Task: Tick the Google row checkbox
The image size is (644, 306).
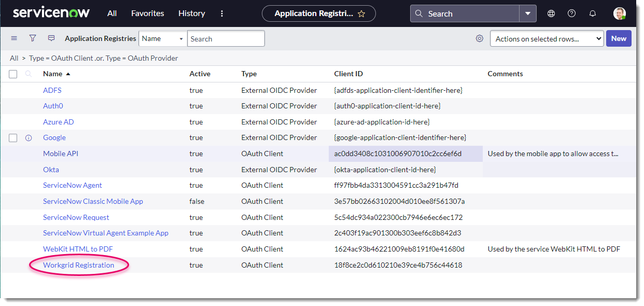Action: [x=13, y=138]
